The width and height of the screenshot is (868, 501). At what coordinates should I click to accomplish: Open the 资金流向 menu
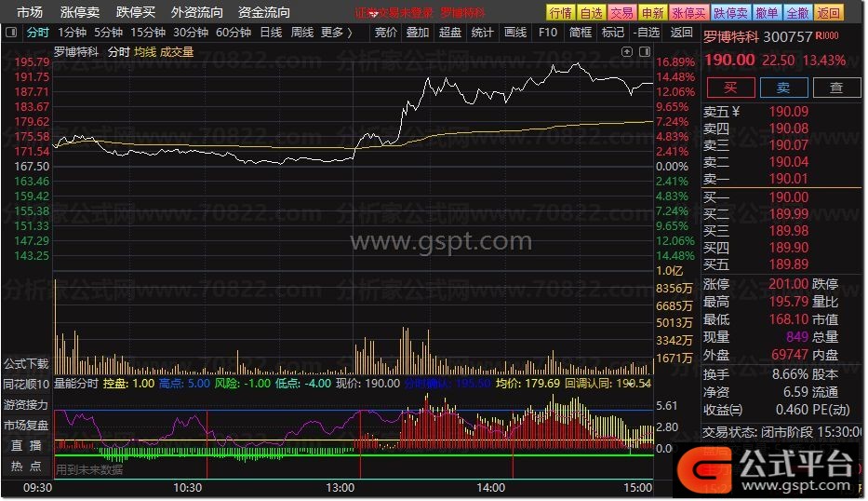[264, 12]
